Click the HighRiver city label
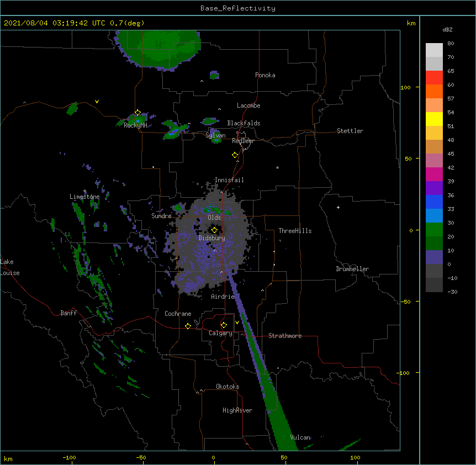This screenshot has width=476, height=465. [x=237, y=410]
